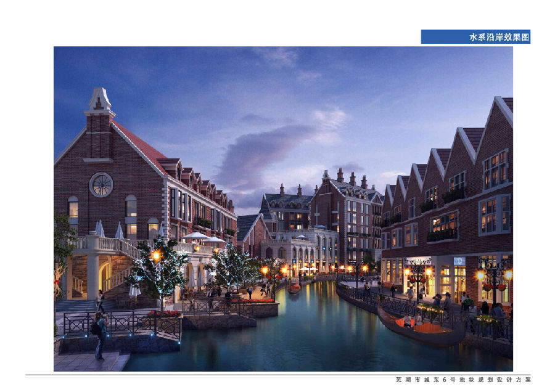
Task: Select the red flower bed beside the canal
Action: (x=259, y=301)
